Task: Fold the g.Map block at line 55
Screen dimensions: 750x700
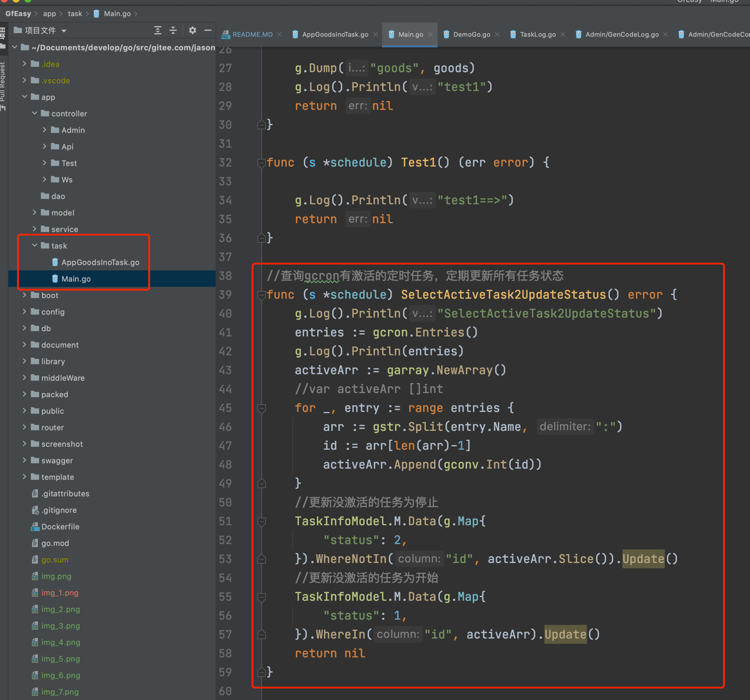Action: pyautogui.click(x=262, y=597)
